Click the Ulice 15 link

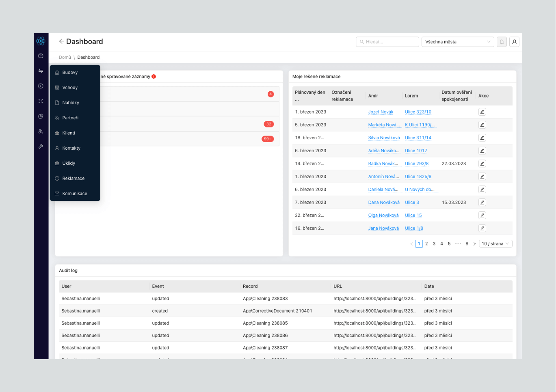(413, 215)
